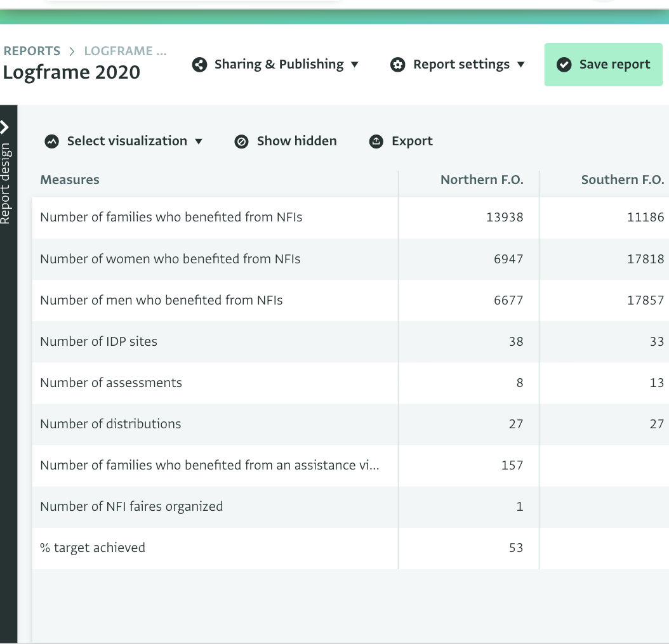Click the share icon beside Sharing & Publishing
Screen dimensions: 669x644
pyautogui.click(x=199, y=65)
